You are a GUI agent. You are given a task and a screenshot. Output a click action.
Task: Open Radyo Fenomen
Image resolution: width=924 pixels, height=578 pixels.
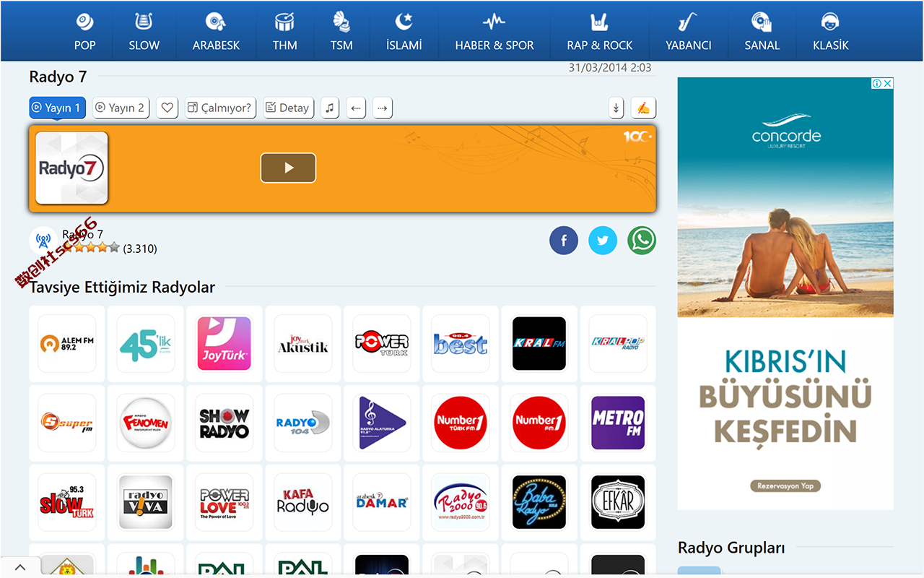(x=146, y=423)
